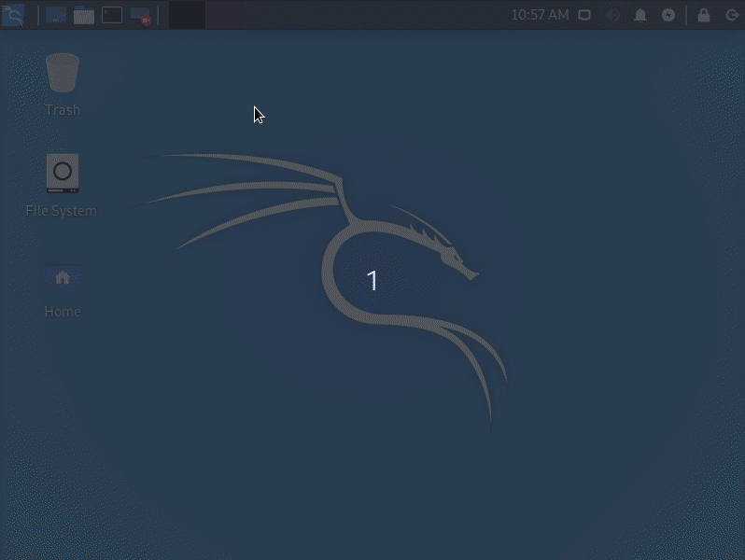Lock the screen with padlock icon
The image size is (745, 560).
tap(704, 15)
